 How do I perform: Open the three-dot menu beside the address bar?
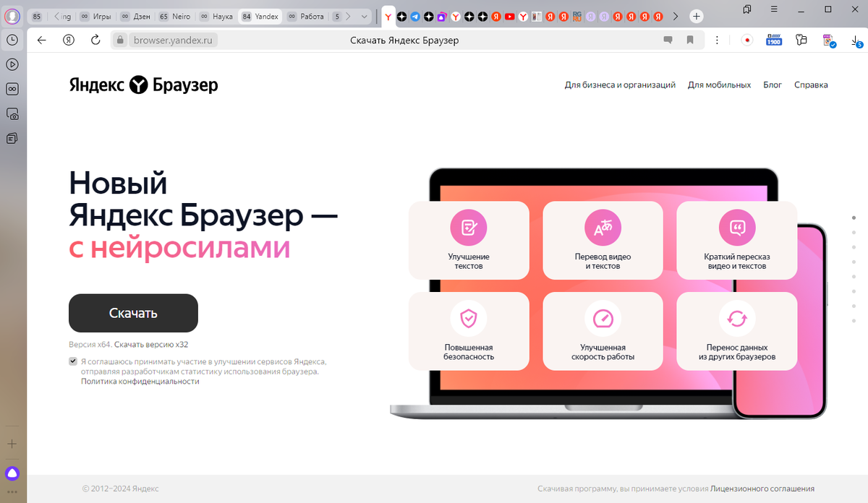coord(716,40)
